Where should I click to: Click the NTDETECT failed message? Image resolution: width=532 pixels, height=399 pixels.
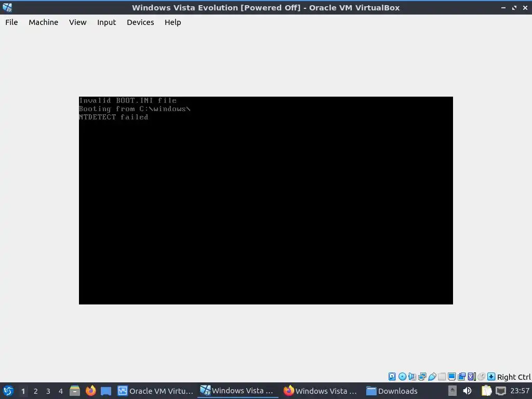click(x=114, y=117)
